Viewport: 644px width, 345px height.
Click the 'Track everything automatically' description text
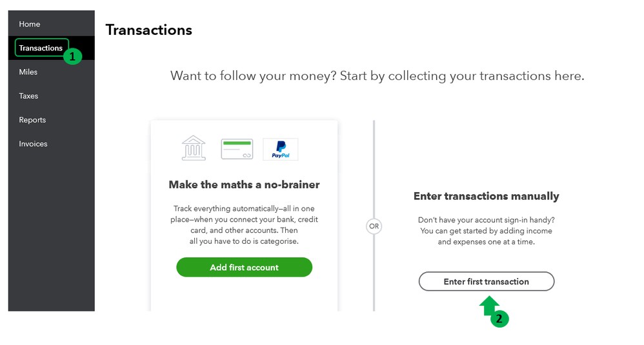tap(244, 225)
